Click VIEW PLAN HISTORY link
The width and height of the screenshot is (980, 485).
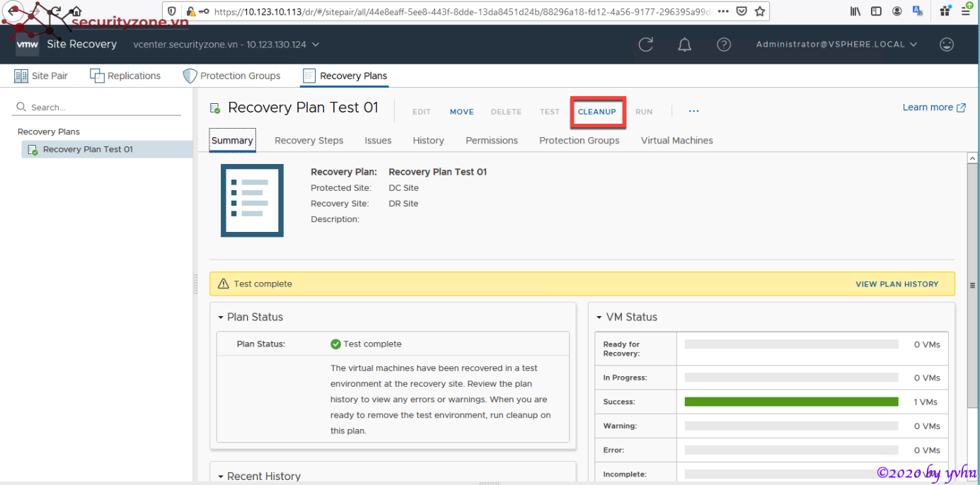click(x=897, y=284)
